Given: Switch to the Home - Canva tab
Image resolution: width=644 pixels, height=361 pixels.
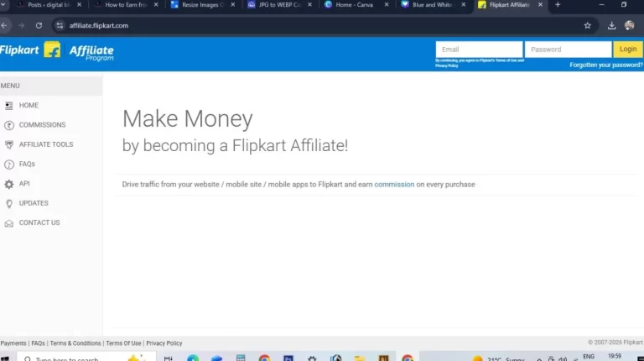Looking at the screenshot, I should click(354, 5).
